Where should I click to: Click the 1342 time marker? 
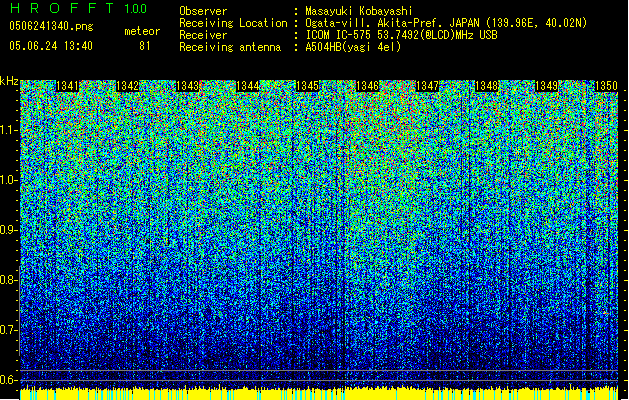click(x=128, y=86)
